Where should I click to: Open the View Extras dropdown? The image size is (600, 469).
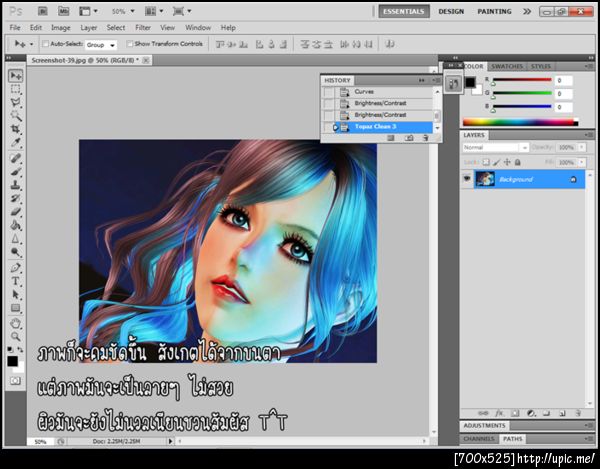(88, 11)
